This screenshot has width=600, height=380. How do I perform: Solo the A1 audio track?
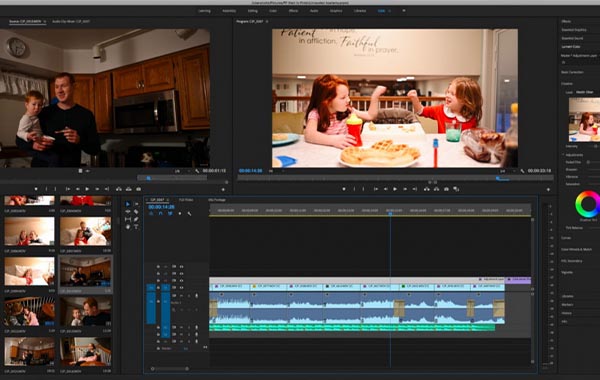188,296
